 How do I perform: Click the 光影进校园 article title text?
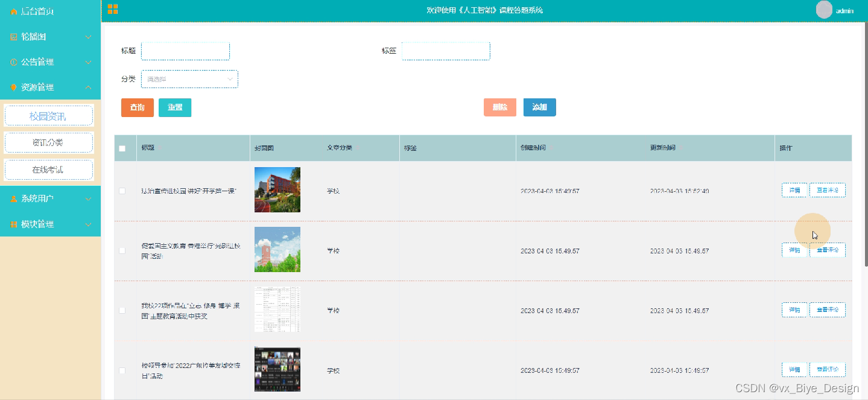pos(191,251)
